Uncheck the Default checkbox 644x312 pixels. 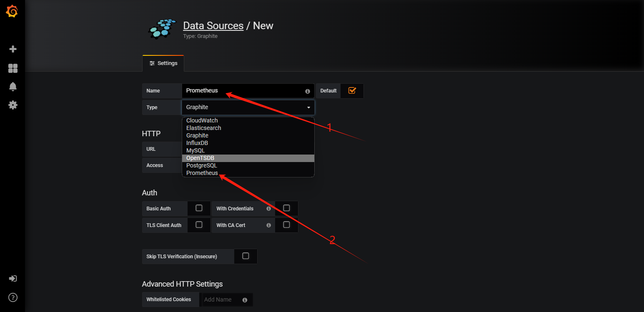point(352,90)
